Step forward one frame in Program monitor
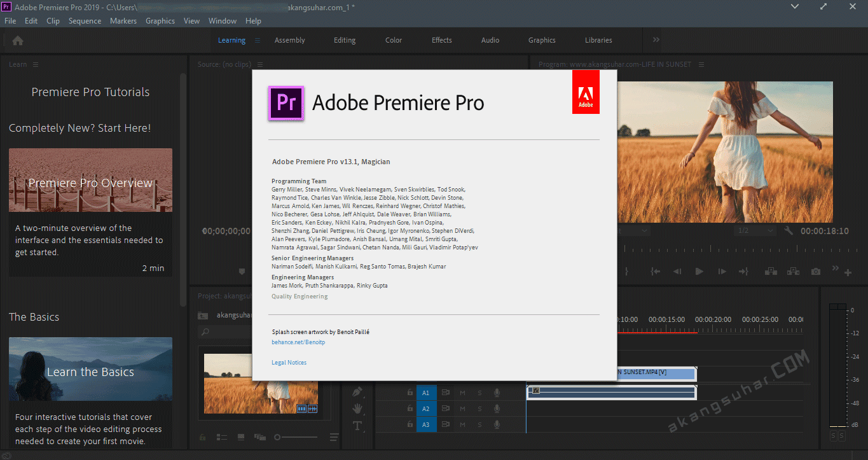The image size is (868, 460). (722, 272)
